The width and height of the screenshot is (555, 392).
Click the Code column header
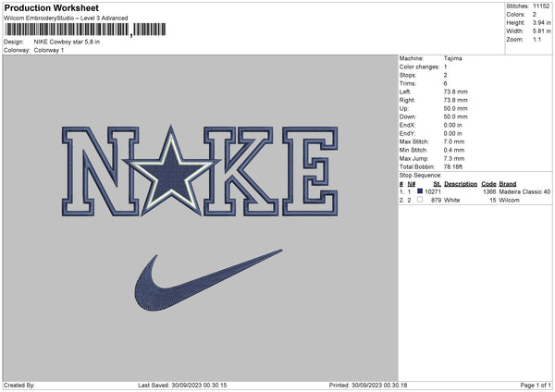(488, 184)
